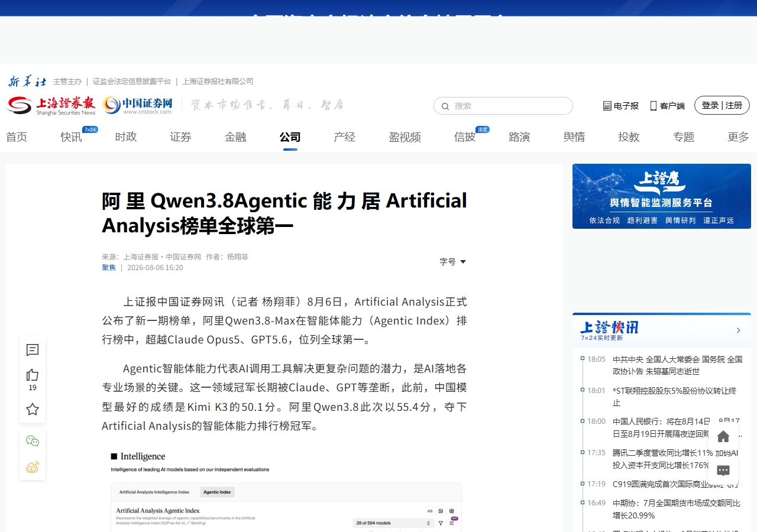The height and width of the screenshot is (532, 757).
Task: Open 盈视频 nav tab
Action: point(405,137)
